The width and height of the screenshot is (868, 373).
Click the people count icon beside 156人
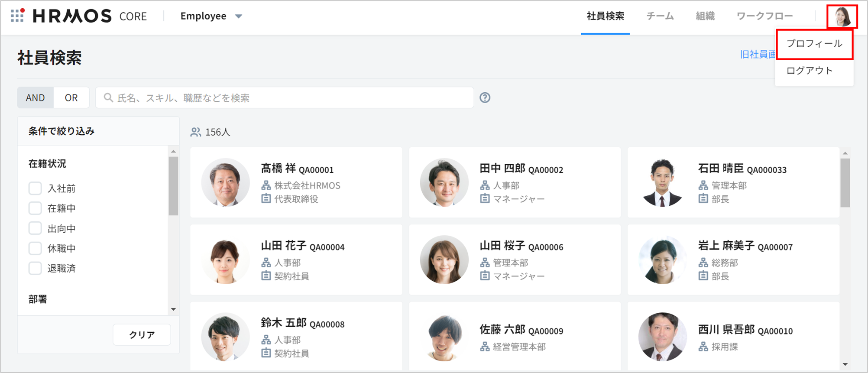(196, 132)
